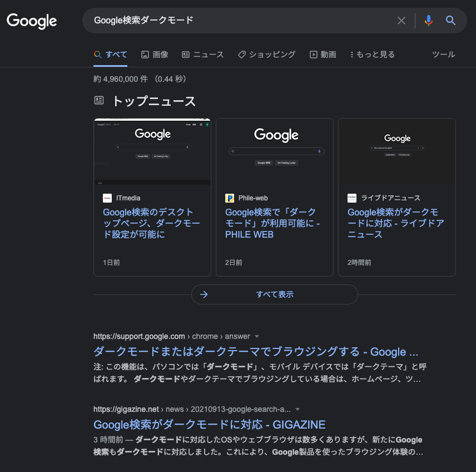Screen dimensions: 476x472
Task: Click the ライブドアニュース favicon
Action: click(352, 198)
